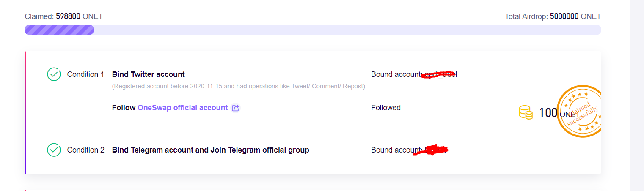Click the Registered account before 2020-11-15 note

[x=239, y=86]
